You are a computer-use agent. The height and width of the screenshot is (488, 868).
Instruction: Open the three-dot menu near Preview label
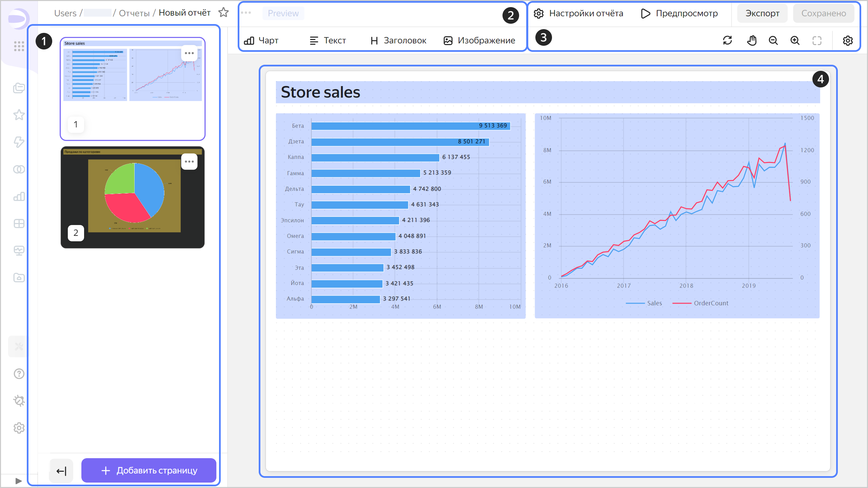pyautogui.click(x=246, y=13)
